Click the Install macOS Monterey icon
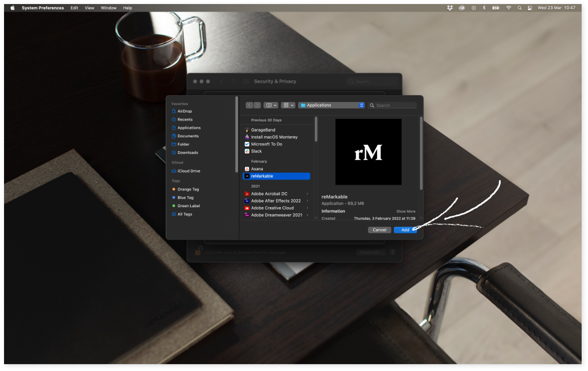Screen dimensions: 588x371 248,137
